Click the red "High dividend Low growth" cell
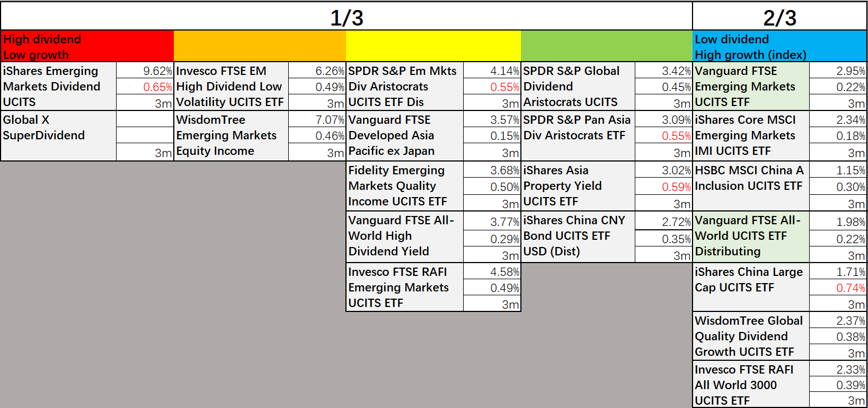The width and height of the screenshot is (868, 408). coord(87,47)
